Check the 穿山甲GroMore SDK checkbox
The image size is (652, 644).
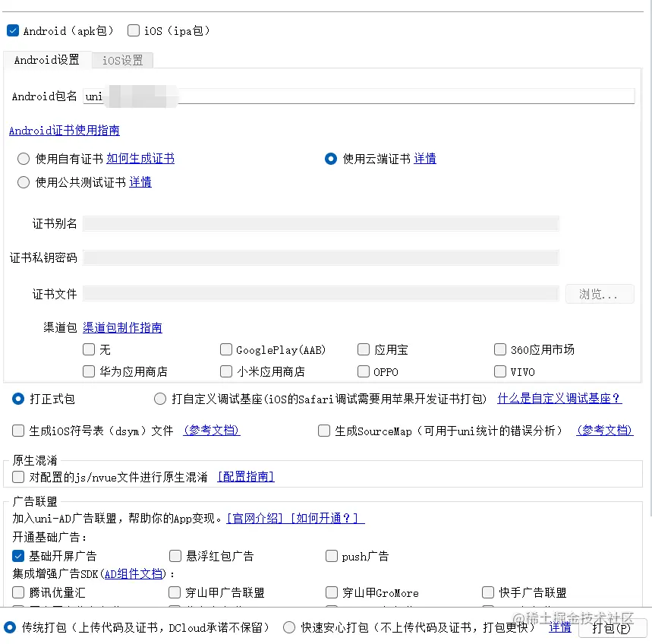(x=332, y=592)
